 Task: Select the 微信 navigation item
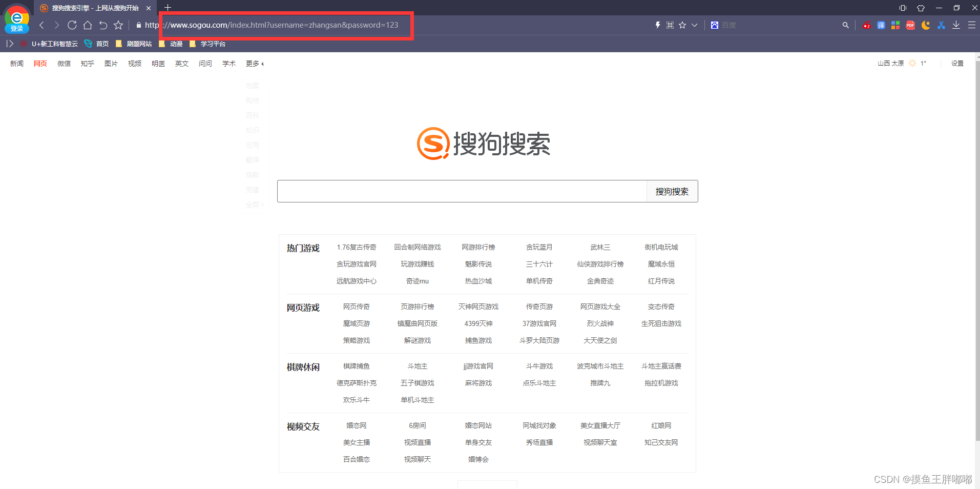point(64,64)
